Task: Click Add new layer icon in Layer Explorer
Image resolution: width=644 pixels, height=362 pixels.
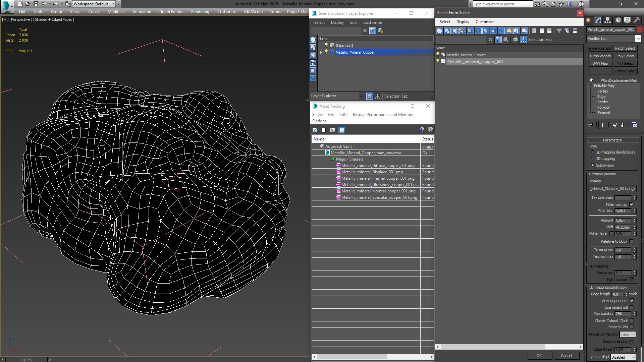Action: 380,31
